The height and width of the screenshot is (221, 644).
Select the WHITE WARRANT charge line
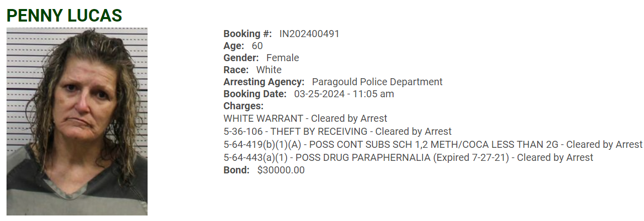(x=305, y=119)
